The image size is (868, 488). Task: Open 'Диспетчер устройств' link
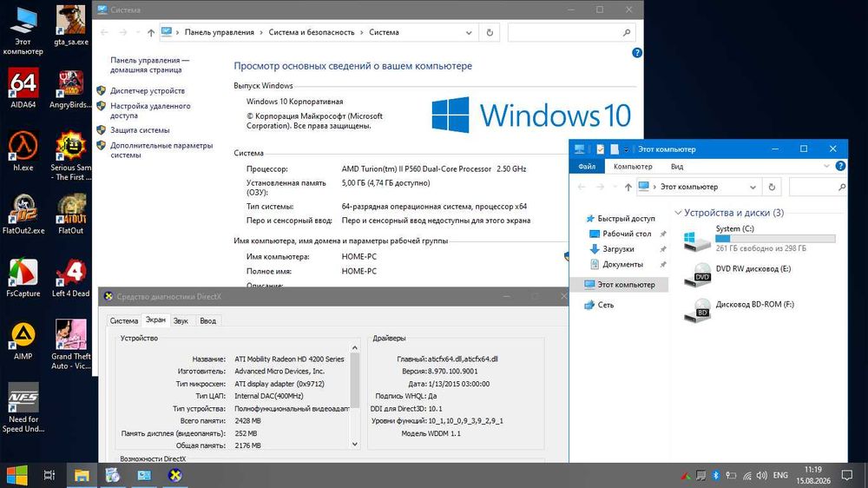(148, 91)
